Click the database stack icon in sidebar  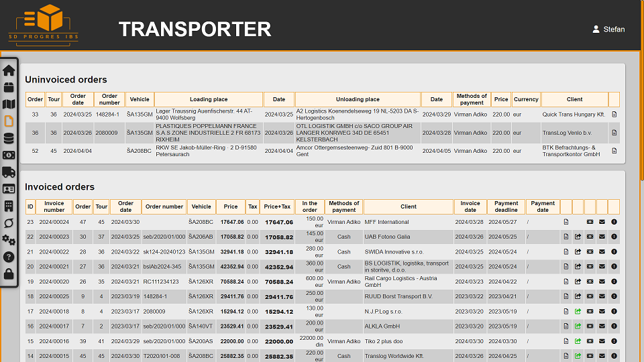point(9,138)
